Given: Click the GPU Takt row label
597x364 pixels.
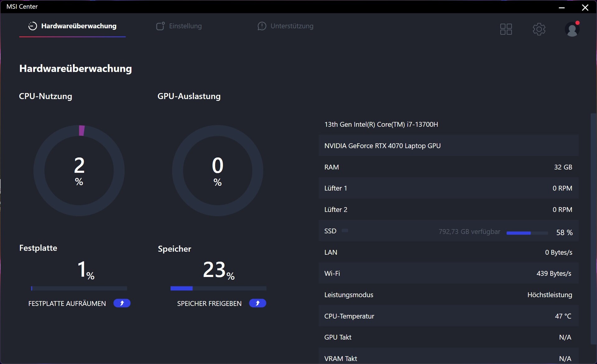Looking at the screenshot, I should click(x=338, y=337).
